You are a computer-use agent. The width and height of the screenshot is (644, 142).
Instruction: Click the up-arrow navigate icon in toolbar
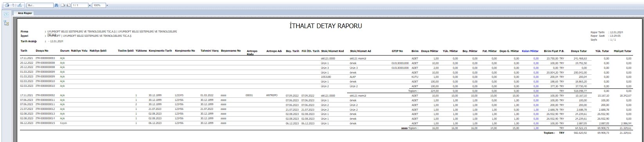pos(13,5)
